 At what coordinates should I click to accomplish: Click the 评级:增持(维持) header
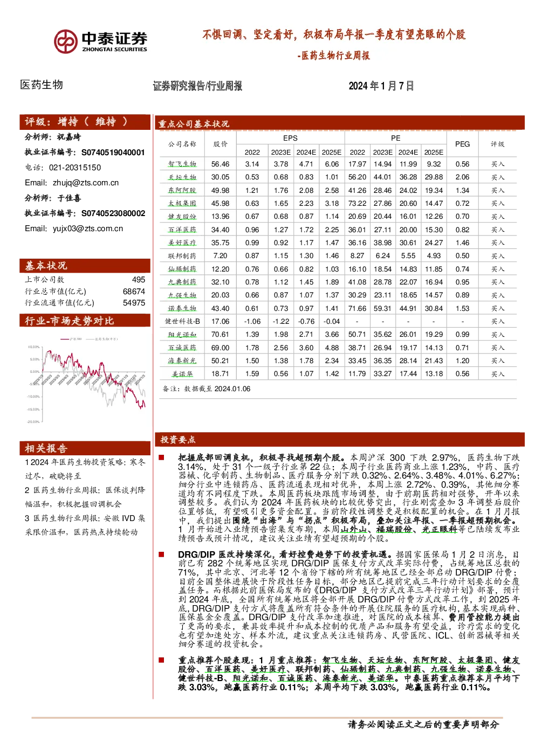tap(85, 122)
